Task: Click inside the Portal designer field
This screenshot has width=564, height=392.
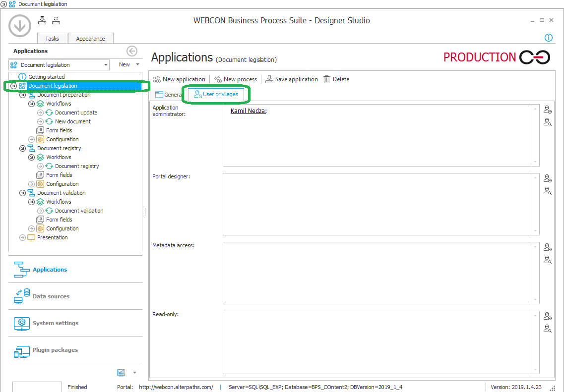Action: (377, 204)
